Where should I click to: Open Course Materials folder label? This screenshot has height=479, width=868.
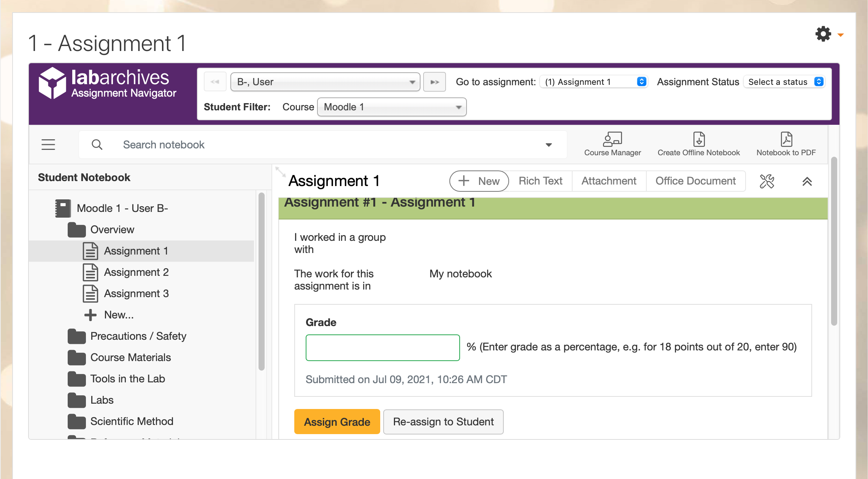[x=130, y=358]
